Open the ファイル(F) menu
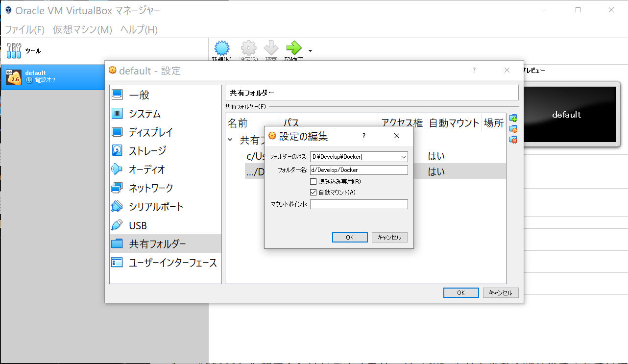628x364 pixels. [24, 29]
